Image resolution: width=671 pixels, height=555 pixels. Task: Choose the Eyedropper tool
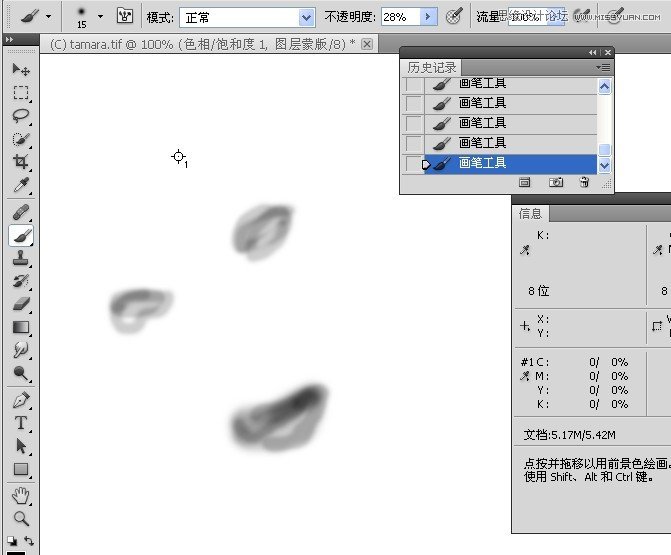coord(21,186)
